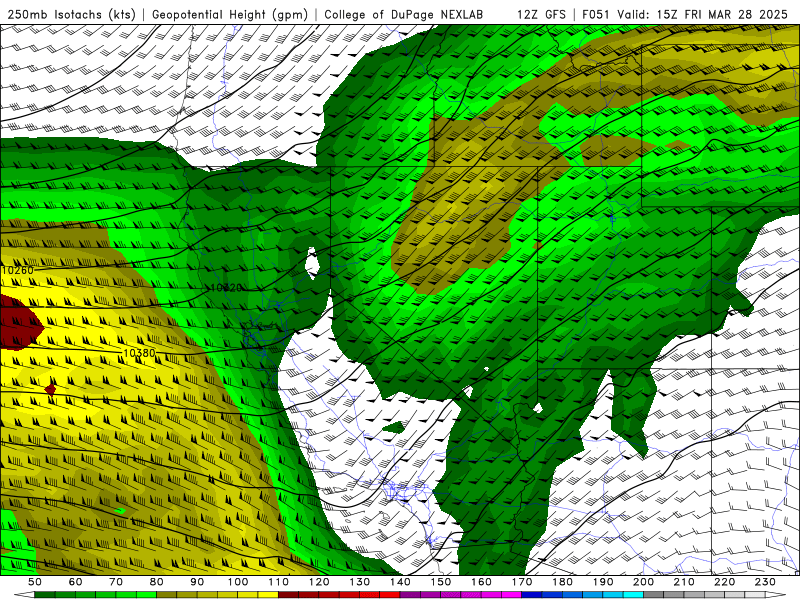
Task: Select the bright green swatch just left of tick 80
Action: [x=146, y=595]
